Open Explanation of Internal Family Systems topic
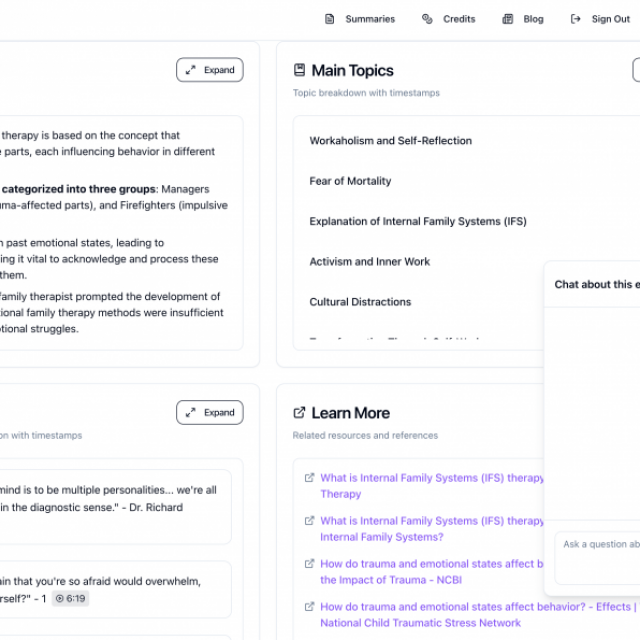The image size is (640, 640). [x=418, y=221]
